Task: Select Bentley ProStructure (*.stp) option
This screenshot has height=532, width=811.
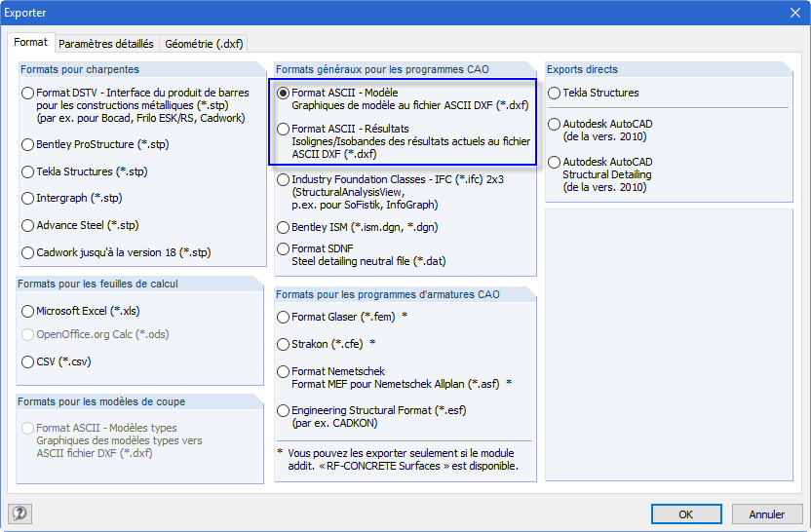Action: [27, 145]
